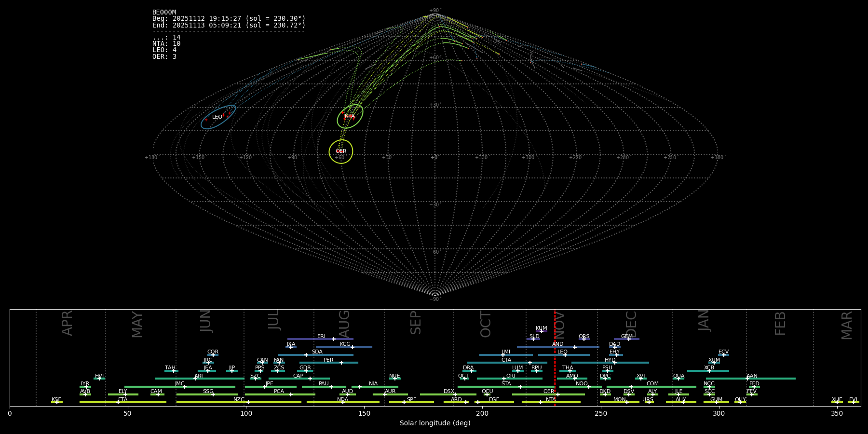The width and height of the screenshot is (868, 434).
Task: Click the 'LEO: 4' count in legend
Action: [x=164, y=50]
